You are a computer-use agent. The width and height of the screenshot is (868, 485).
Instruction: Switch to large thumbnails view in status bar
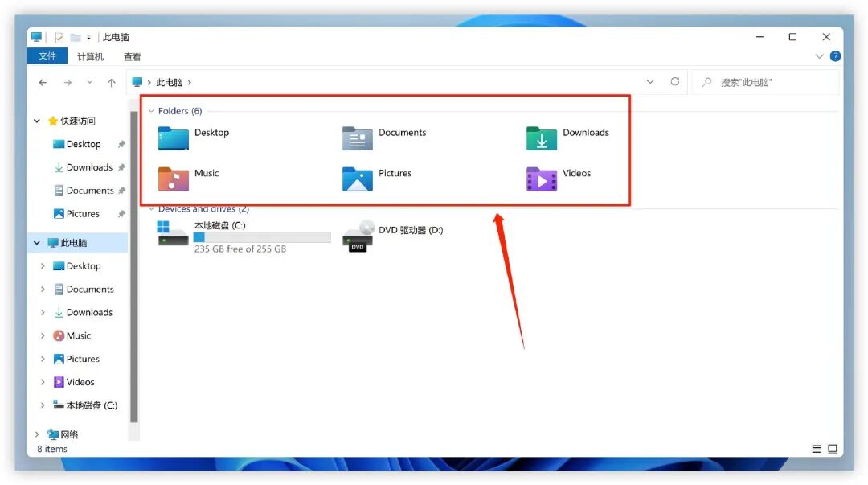click(x=833, y=448)
